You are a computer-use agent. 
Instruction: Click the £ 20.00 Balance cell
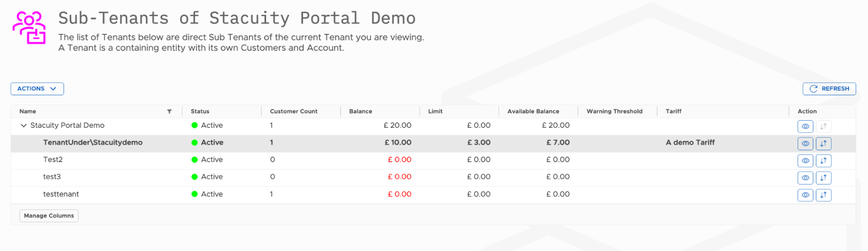[397, 125]
